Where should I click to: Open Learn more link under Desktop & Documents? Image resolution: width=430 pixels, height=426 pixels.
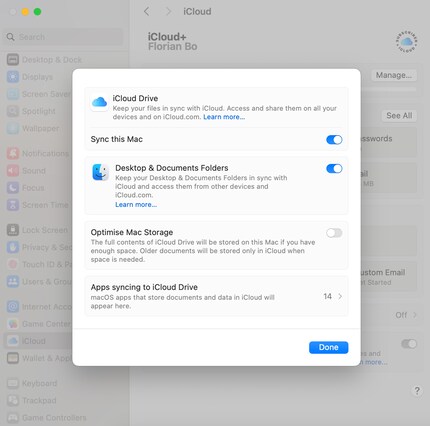coord(136,205)
